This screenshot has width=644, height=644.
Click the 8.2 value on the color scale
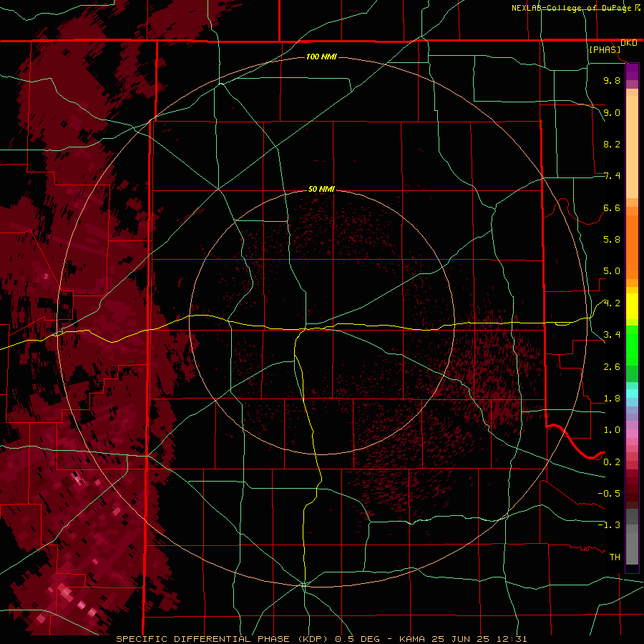point(612,144)
